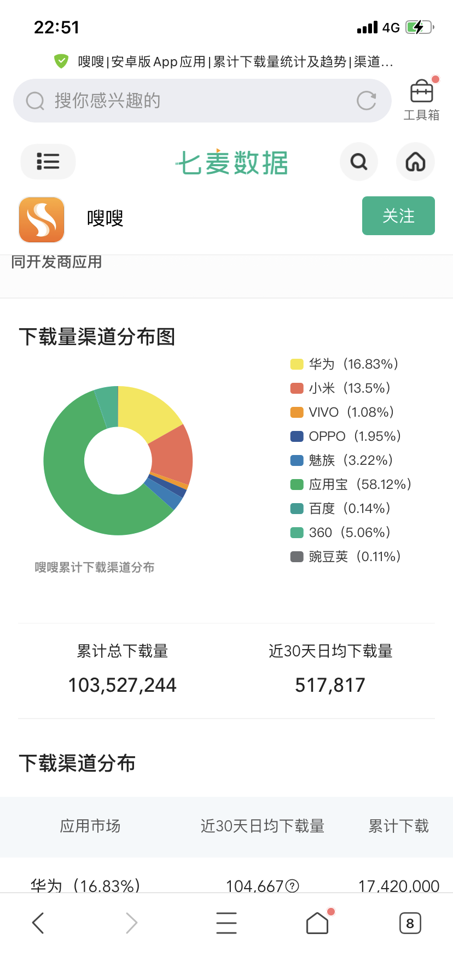453x980 pixels.
Task: Tap the battery charging status icon
Action: click(x=420, y=27)
